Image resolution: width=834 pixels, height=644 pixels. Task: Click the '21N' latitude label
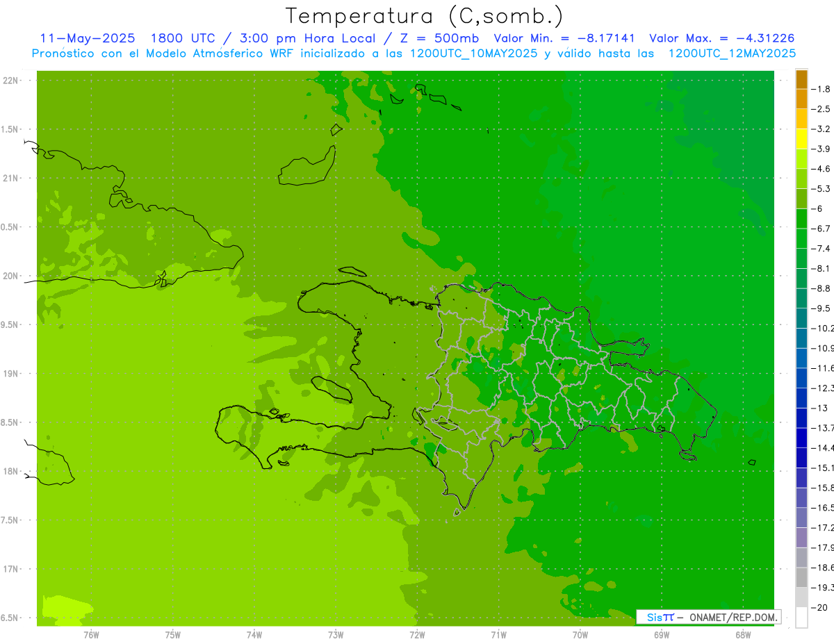[10, 178]
